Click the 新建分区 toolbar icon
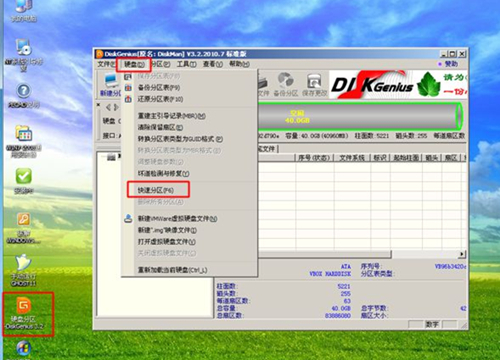500x360 pixels. [x=111, y=85]
